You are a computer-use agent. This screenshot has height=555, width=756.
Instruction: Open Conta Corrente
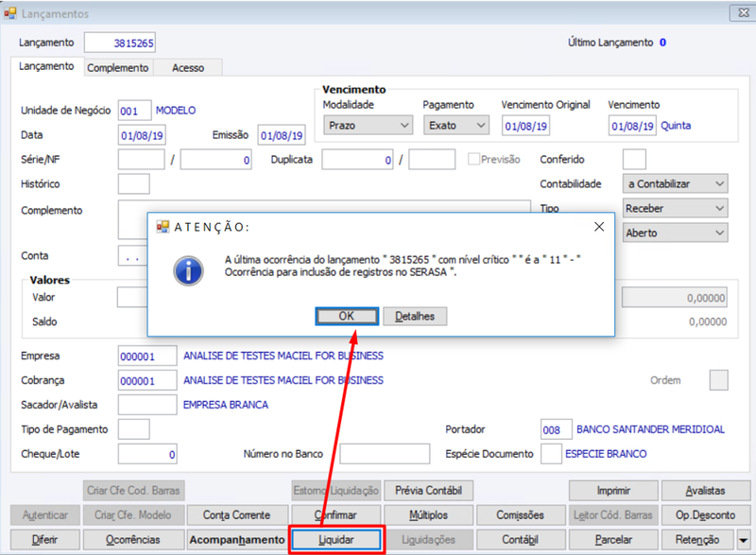pos(238,515)
